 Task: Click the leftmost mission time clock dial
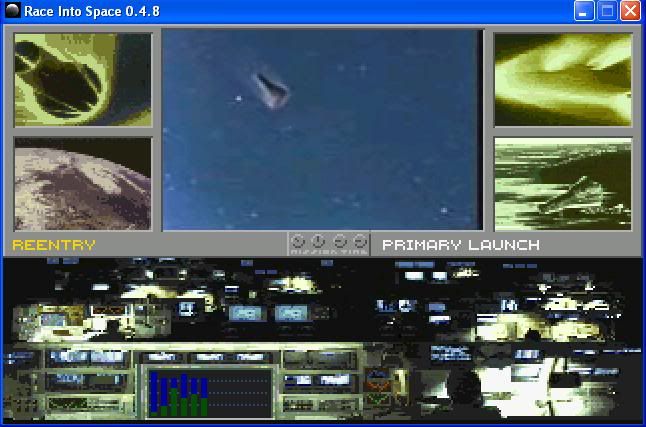pyautogui.click(x=298, y=241)
